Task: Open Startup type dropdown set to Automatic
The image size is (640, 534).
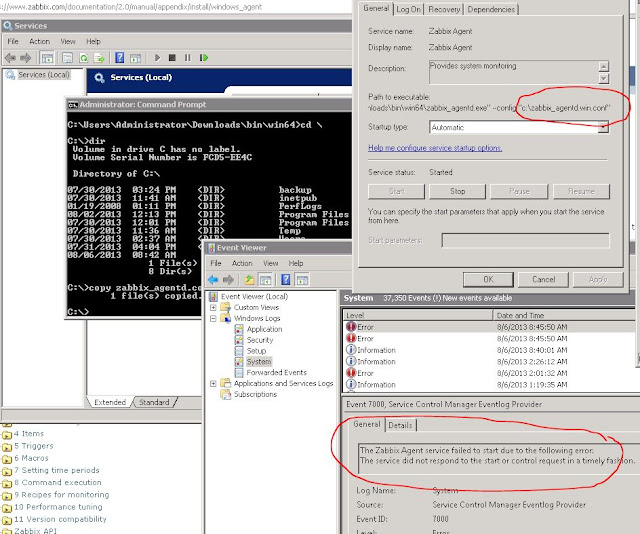Action: [x=518, y=127]
